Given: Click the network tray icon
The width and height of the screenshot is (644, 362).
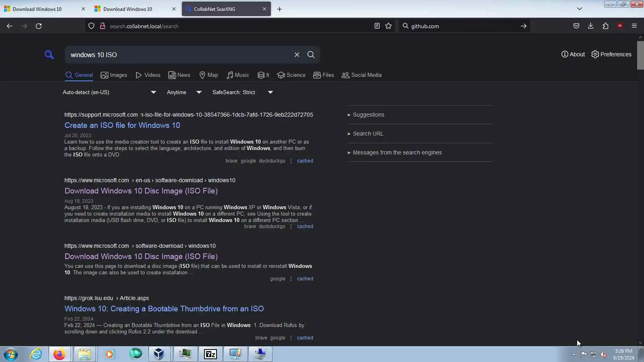Looking at the screenshot, I should (x=594, y=354).
